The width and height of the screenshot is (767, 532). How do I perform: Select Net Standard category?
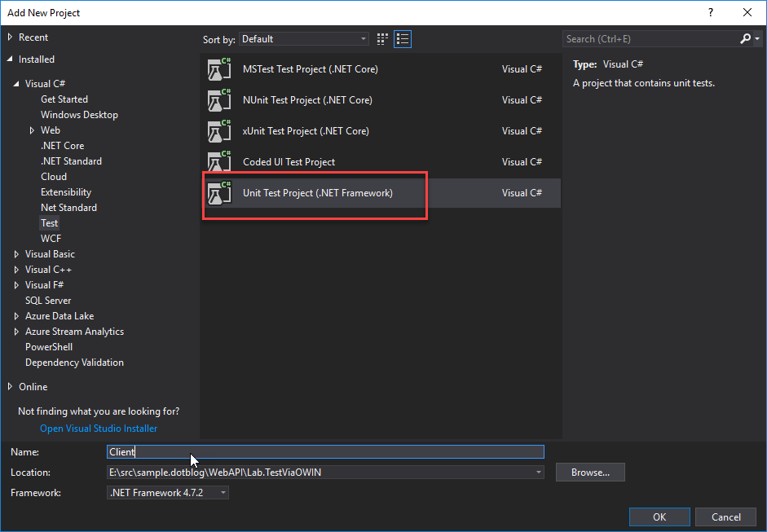[69, 208]
